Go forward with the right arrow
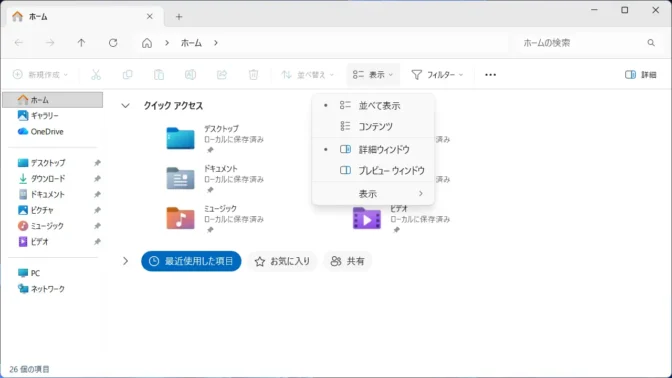Image resolution: width=672 pixels, height=378 pixels. pos(50,43)
